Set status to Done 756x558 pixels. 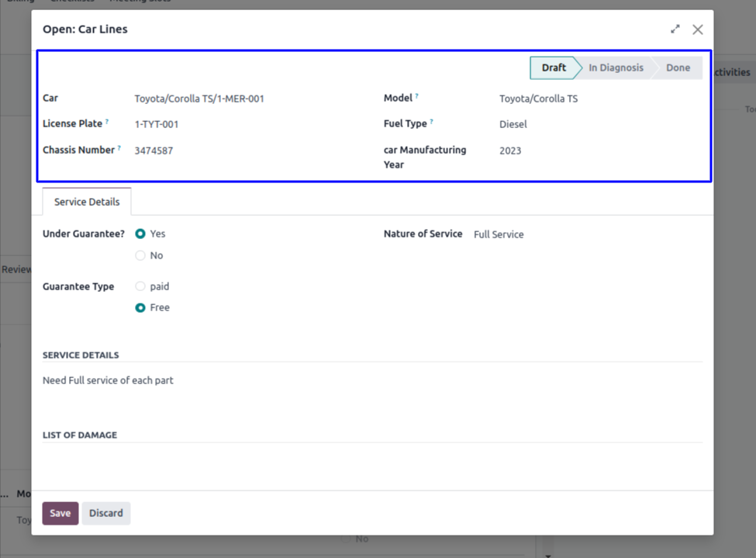tap(677, 68)
